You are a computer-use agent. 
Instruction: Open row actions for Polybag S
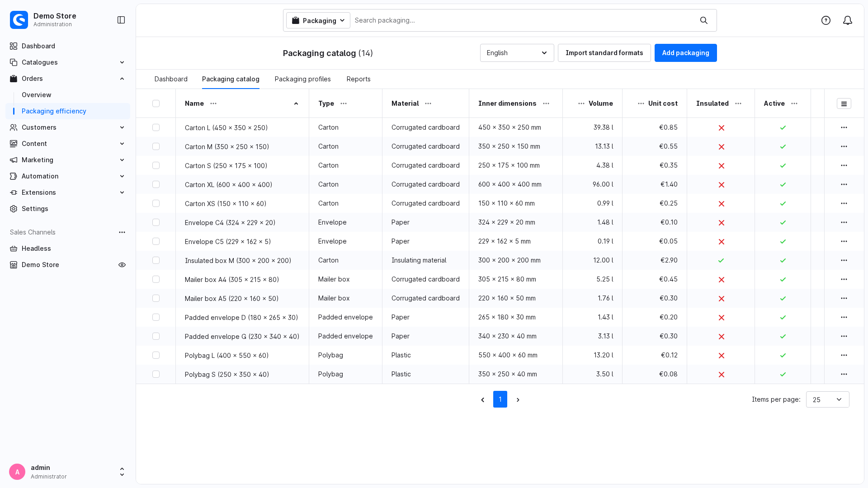pyautogui.click(x=844, y=374)
